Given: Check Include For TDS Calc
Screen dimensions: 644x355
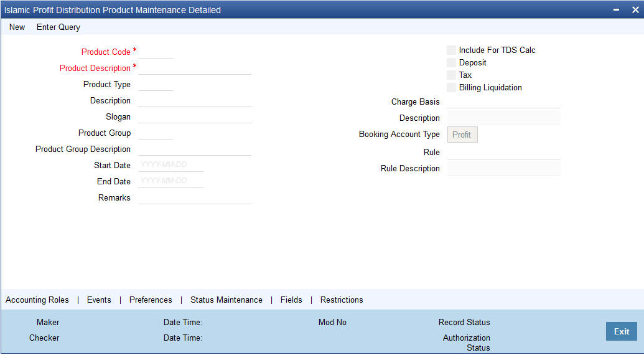Looking at the screenshot, I should tap(451, 50).
